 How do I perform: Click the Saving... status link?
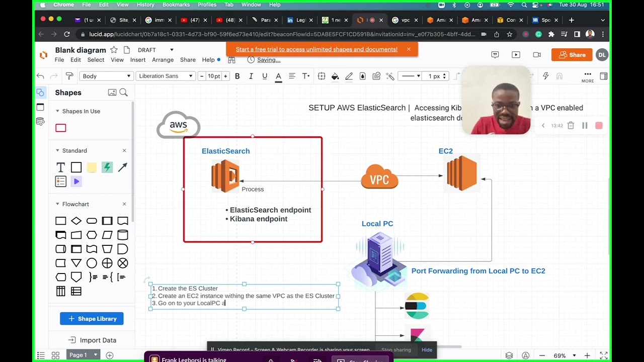point(269,60)
